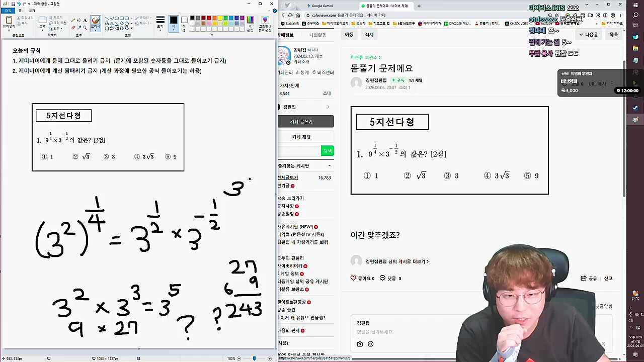Click the heart like icon under post
Screen dimensions: 644x362
coord(353,278)
